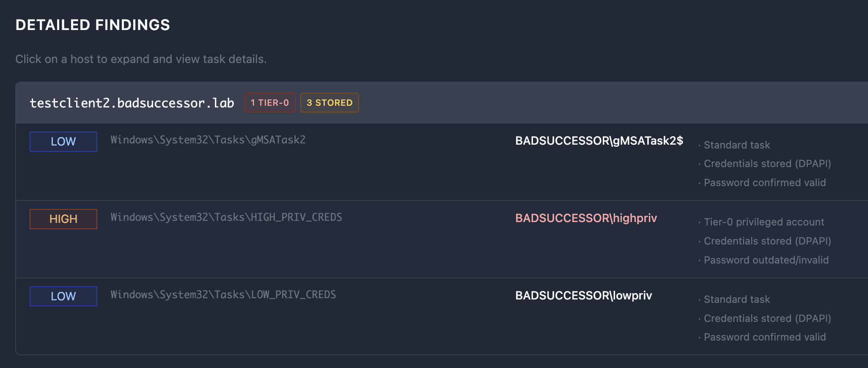
Task: Expand the testclient2.badsuccessor.lab host row
Action: coord(132,103)
